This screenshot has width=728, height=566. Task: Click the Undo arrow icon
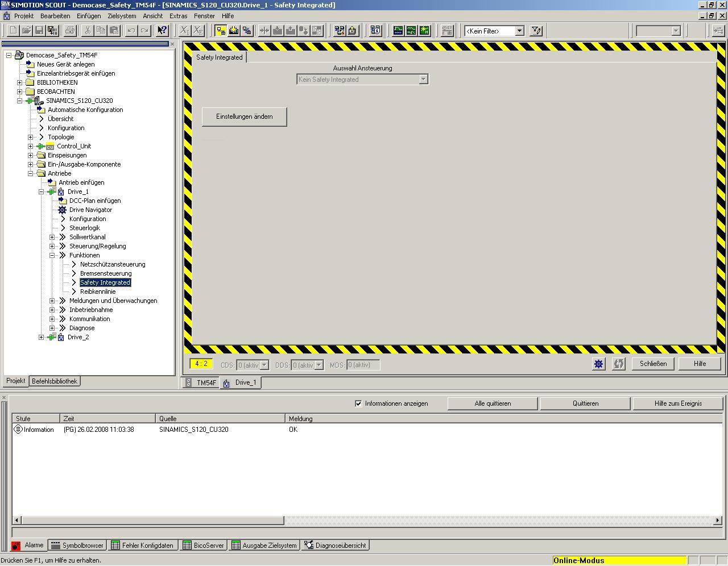point(131,31)
